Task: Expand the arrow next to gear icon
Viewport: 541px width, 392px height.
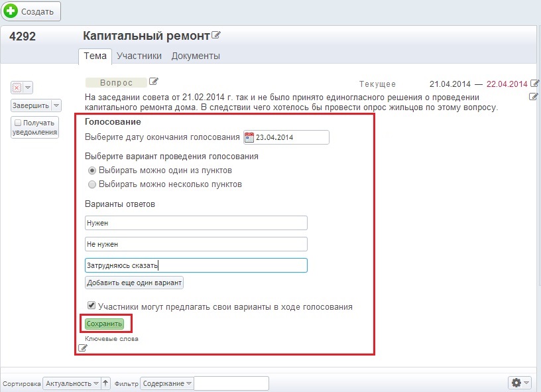Action: click(x=526, y=382)
